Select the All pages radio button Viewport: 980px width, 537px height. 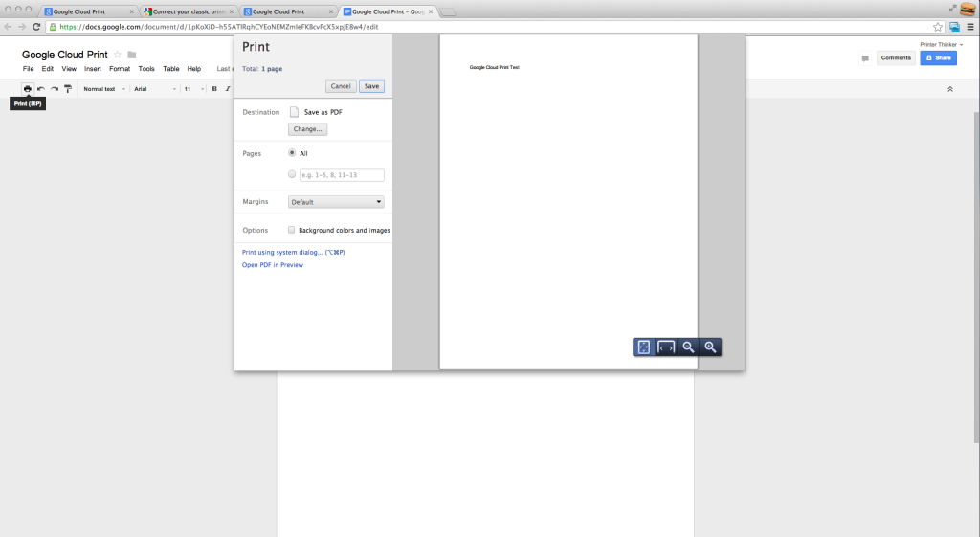click(292, 152)
